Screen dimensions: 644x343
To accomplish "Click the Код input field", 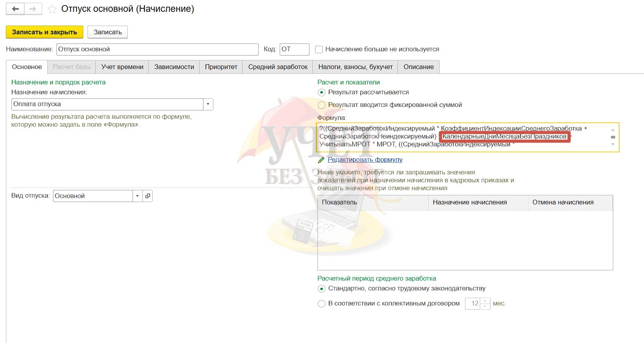I will point(295,49).
